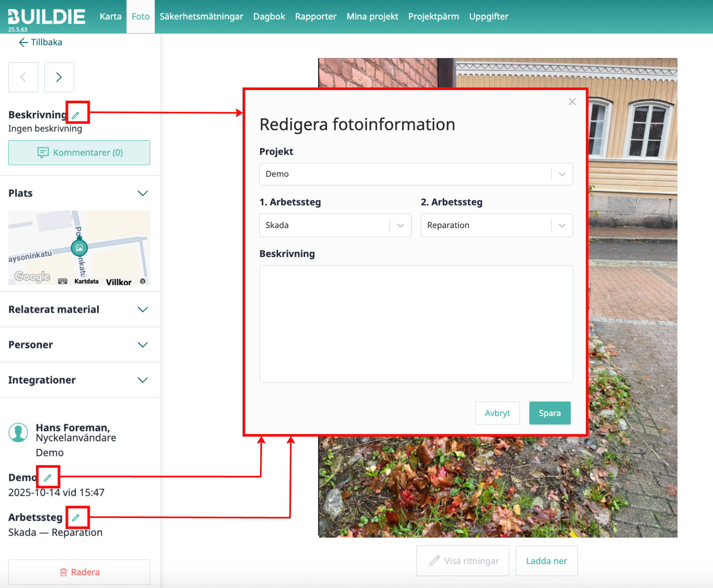Switch to the Dagbok tab

point(269,16)
